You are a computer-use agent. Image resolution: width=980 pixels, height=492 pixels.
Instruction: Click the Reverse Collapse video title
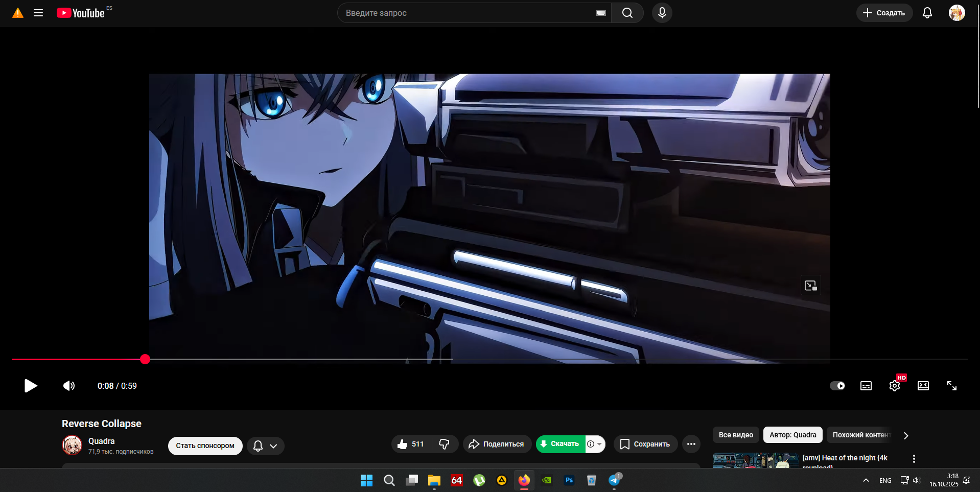[102, 424]
